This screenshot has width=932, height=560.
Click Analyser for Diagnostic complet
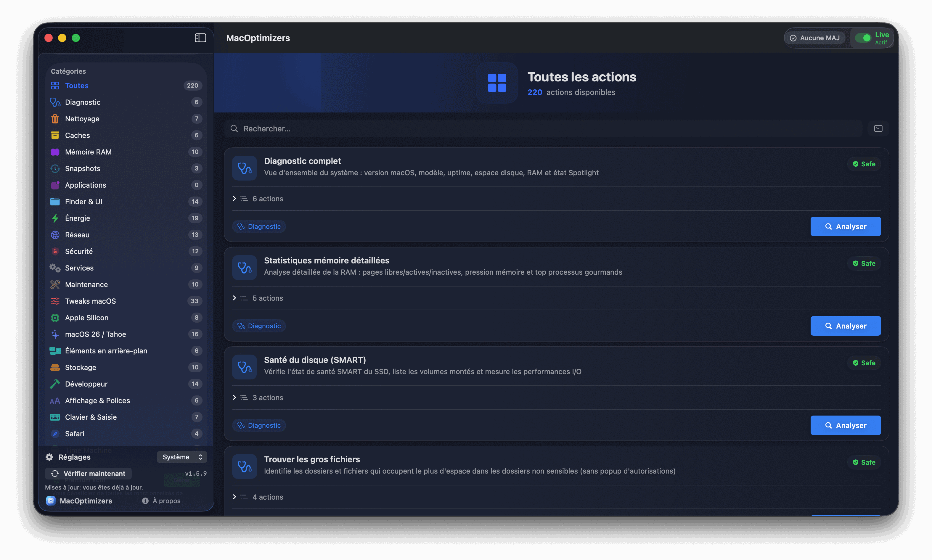click(845, 226)
